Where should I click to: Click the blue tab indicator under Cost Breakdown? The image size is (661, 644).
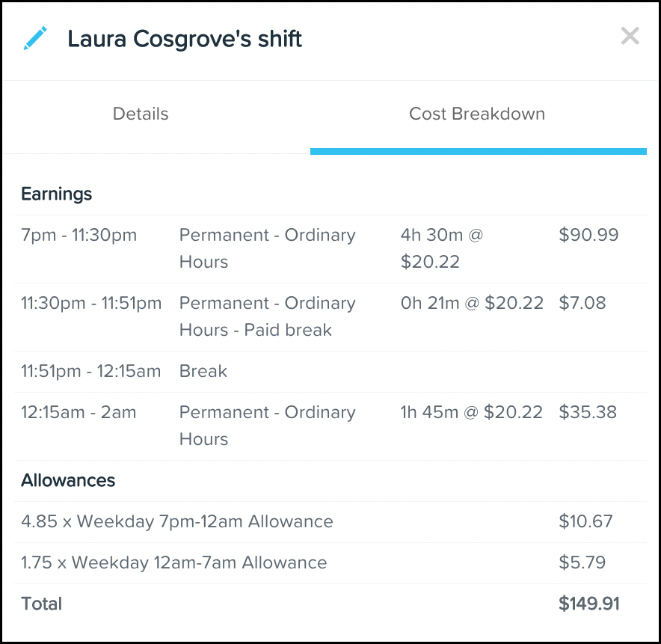tap(477, 151)
